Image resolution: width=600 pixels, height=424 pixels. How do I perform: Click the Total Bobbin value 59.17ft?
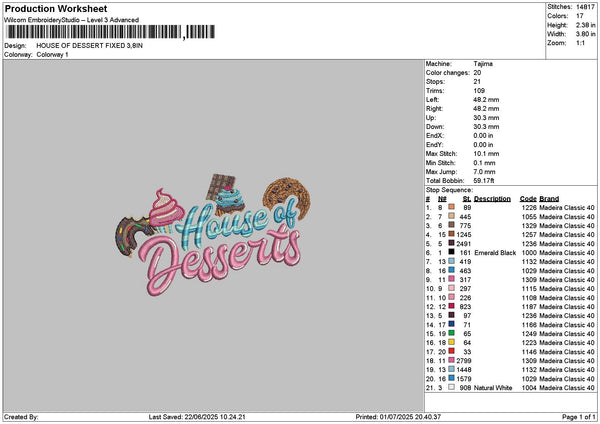click(484, 181)
